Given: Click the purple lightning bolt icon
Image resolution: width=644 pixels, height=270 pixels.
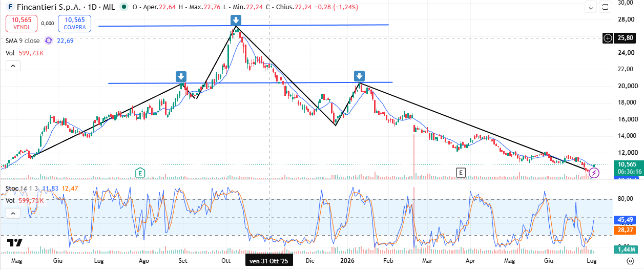Looking at the screenshot, I should (x=594, y=173).
